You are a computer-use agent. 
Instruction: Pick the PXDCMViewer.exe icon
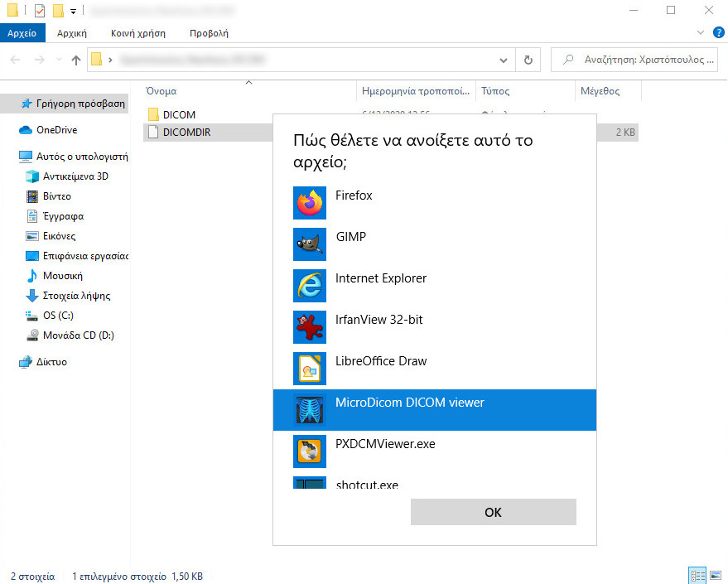[310, 451]
